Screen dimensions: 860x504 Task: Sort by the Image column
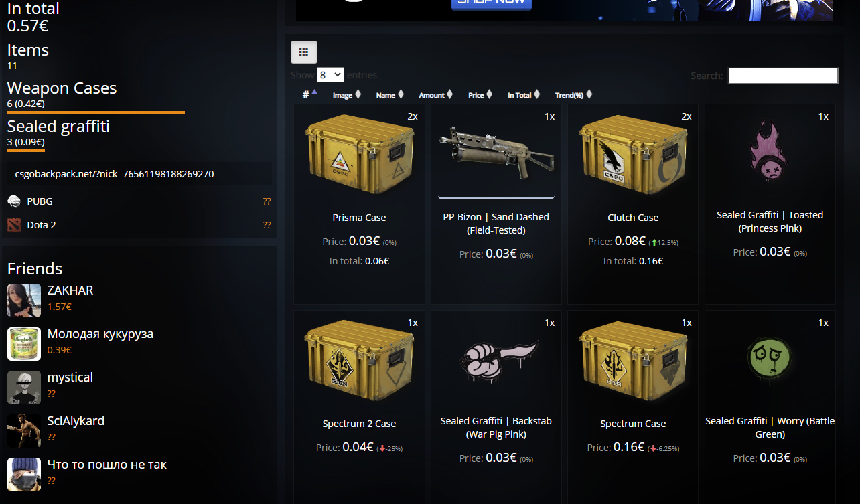[x=347, y=95]
